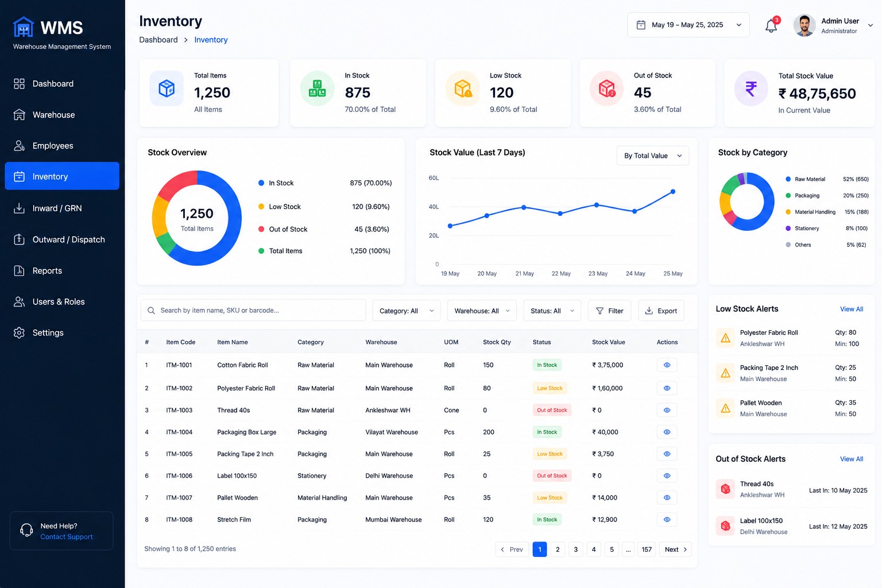The image size is (882, 588).
Task: Go to Dashboard in the sidebar
Action: pyautogui.click(x=62, y=84)
